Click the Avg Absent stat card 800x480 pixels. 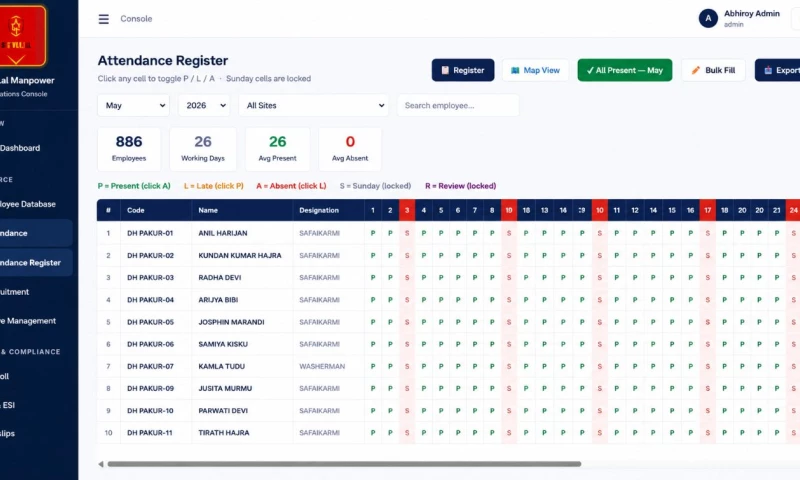pos(350,149)
